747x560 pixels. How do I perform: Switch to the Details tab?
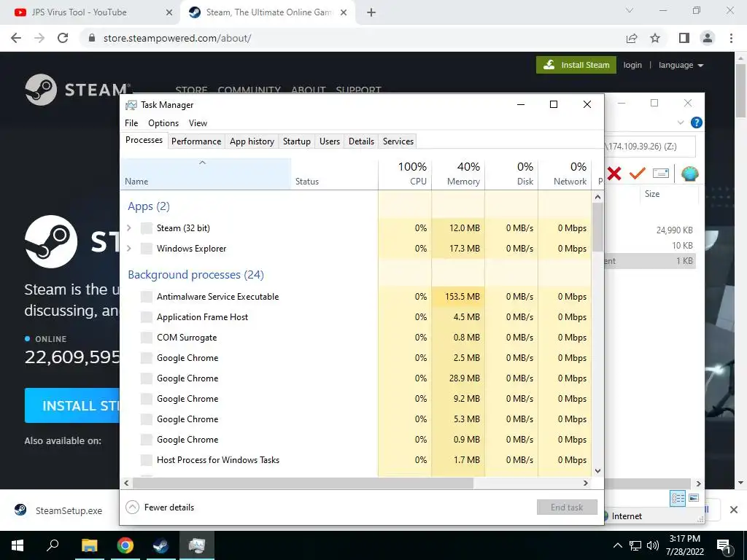click(x=361, y=141)
